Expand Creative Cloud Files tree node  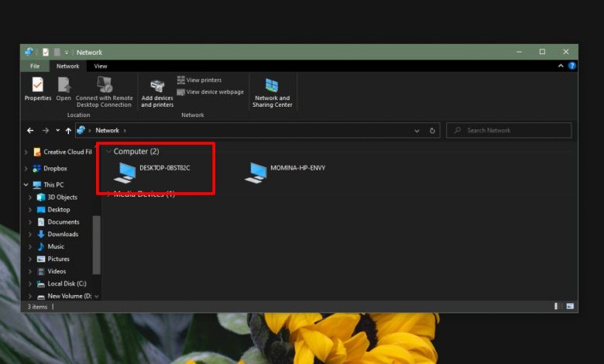[26, 152]
